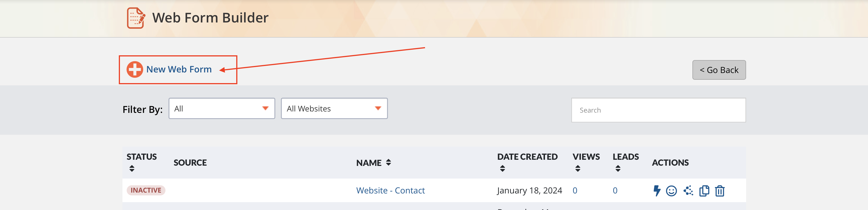Click the INACTIVE status badge

point(146,190)
